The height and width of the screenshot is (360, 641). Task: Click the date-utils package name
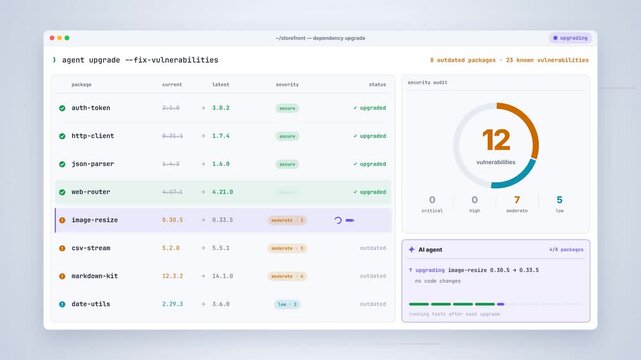(91, 304)
